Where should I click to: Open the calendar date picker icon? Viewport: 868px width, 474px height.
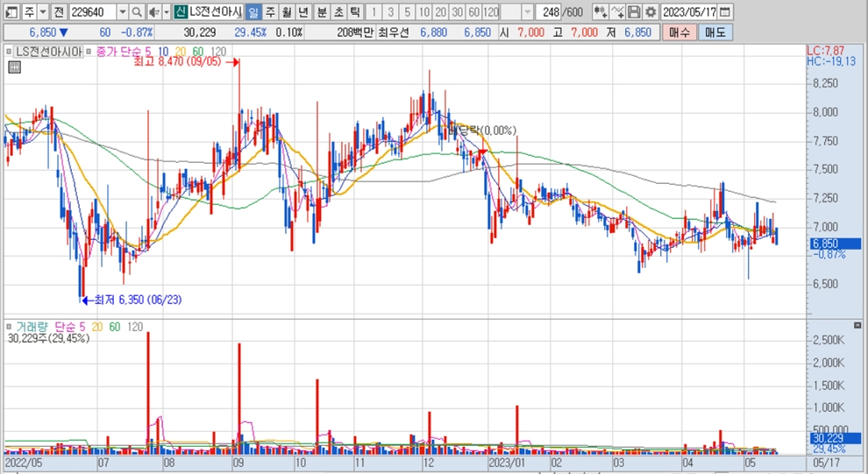724,12
